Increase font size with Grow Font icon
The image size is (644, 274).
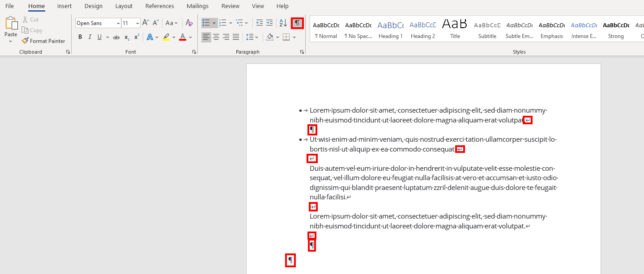(145, 23)
